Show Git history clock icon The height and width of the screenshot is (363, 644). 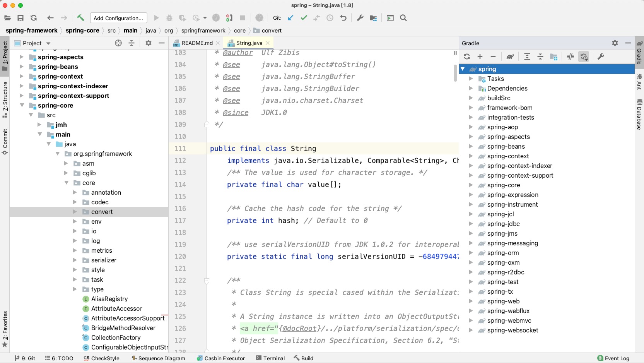click(x=330, y=18)
